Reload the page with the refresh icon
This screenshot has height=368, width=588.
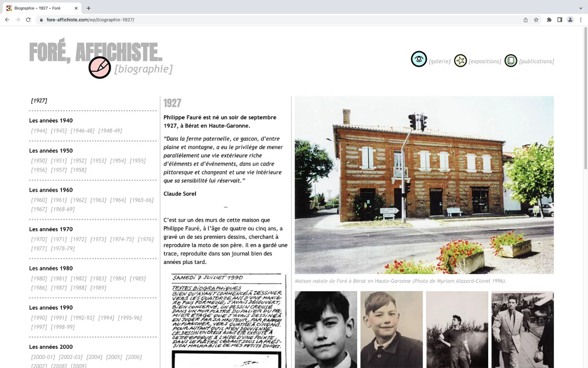click(x=28, y=20)
